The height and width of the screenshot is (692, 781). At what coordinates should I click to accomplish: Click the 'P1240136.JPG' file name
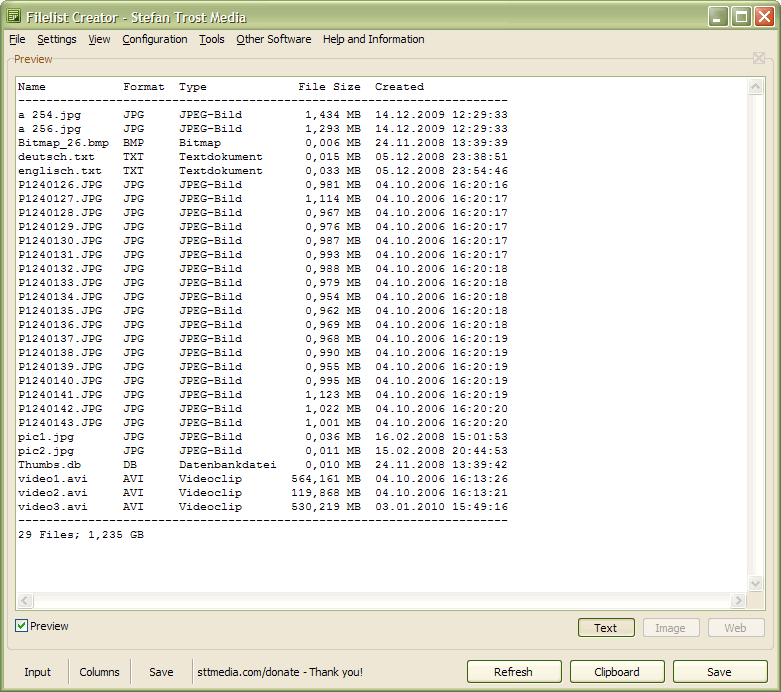pyautogui.click(x=60, y=325)
